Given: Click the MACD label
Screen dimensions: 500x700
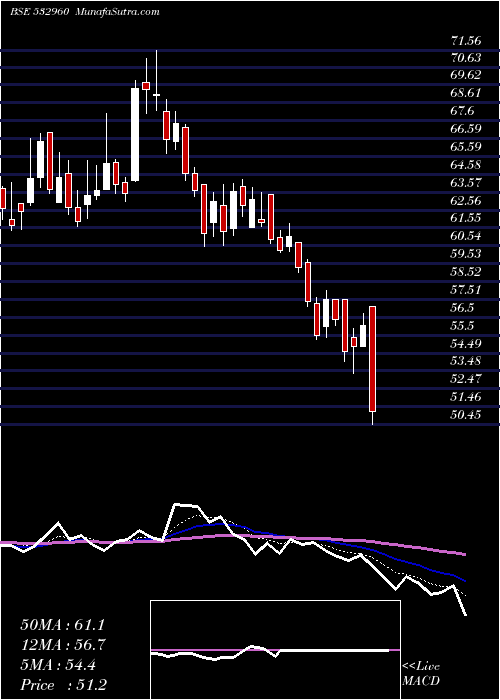Looking at the screenshot, I should (x=421, y=681).
